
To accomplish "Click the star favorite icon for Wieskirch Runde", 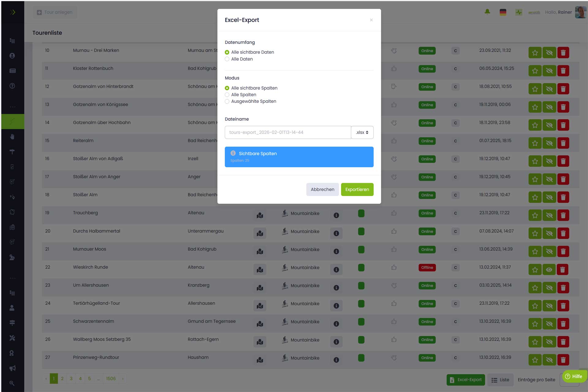I will [535, 270].
